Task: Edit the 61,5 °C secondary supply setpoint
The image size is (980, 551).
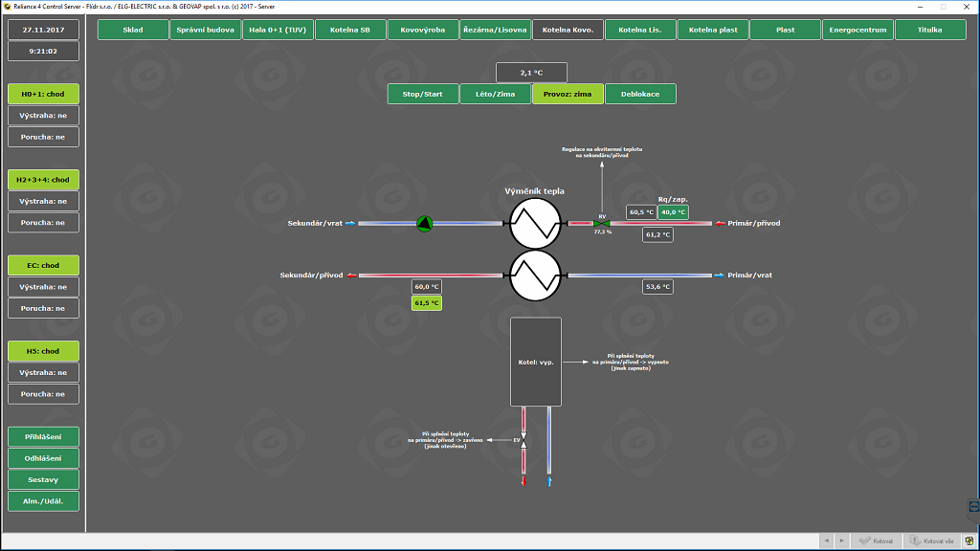Action: tap(427, 303)
